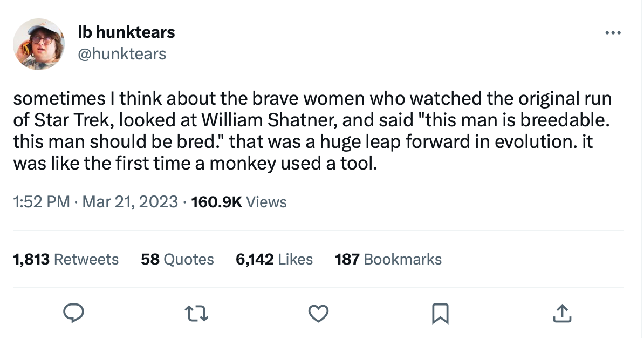The height and width of the screenshot is (338, 644).
Task: Click the profile avatar picture
Action: 36,44
